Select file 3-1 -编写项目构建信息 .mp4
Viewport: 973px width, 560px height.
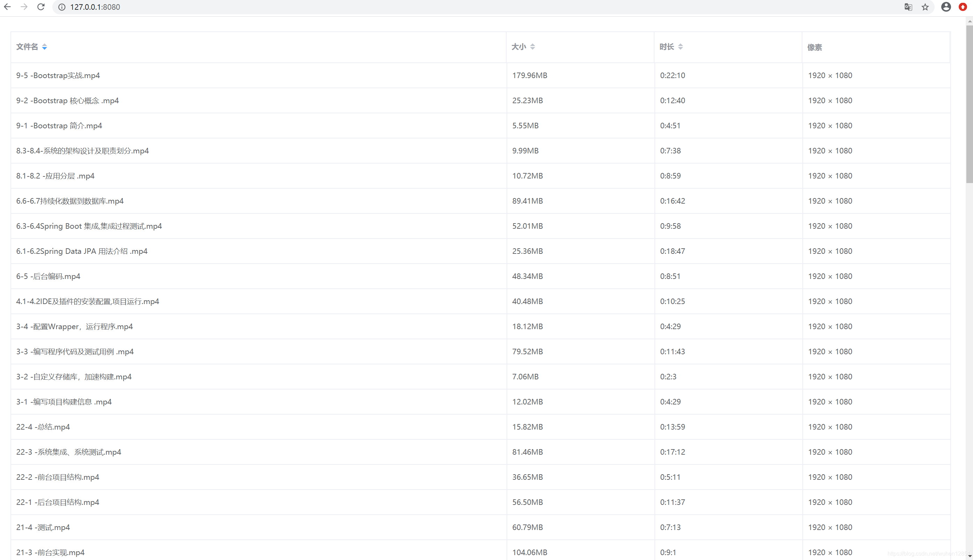coord(64,402)
